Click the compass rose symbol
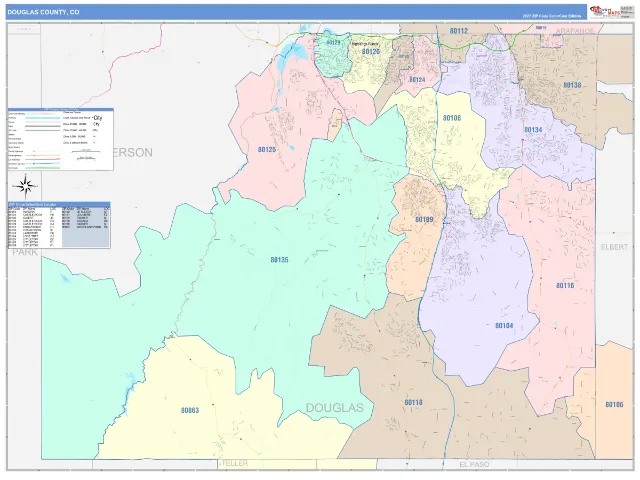Viewport: 640px width, 480px height. click(25, 187)
